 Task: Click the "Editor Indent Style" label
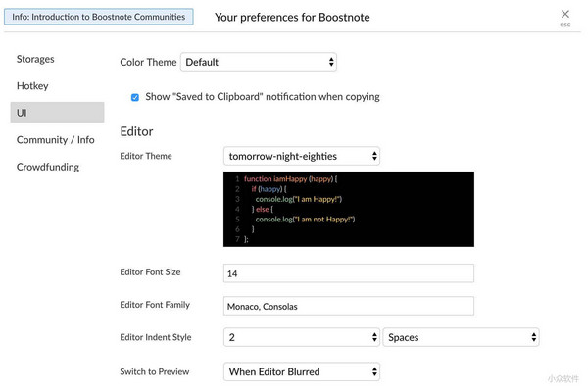[x=156, y=337]
